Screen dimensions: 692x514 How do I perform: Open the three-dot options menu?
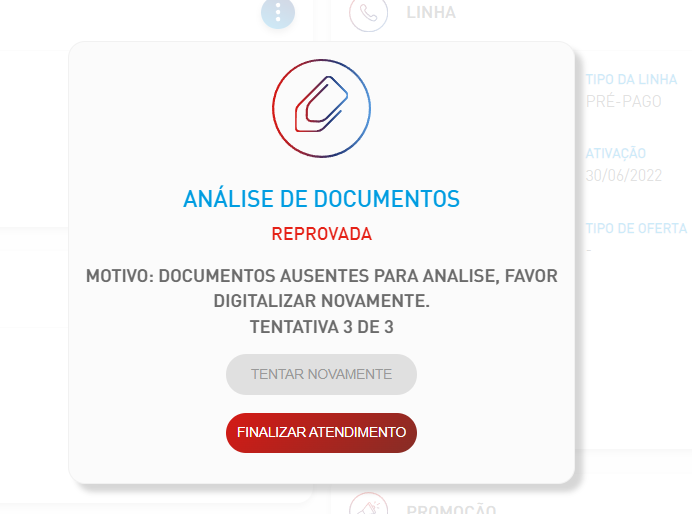pos(278,12)
